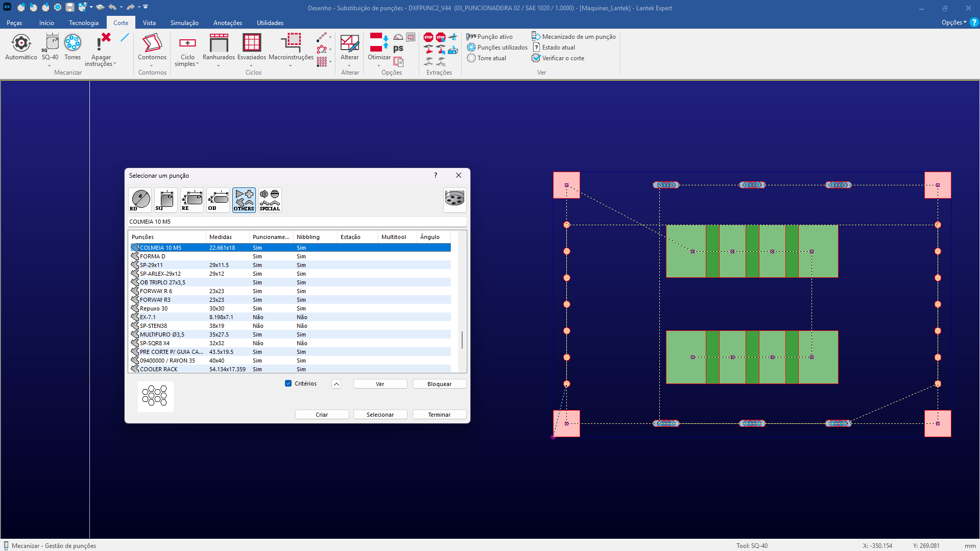
Task: Open the Peças ribbon tab
Action: pyautogui.click(x=14, y=23)
